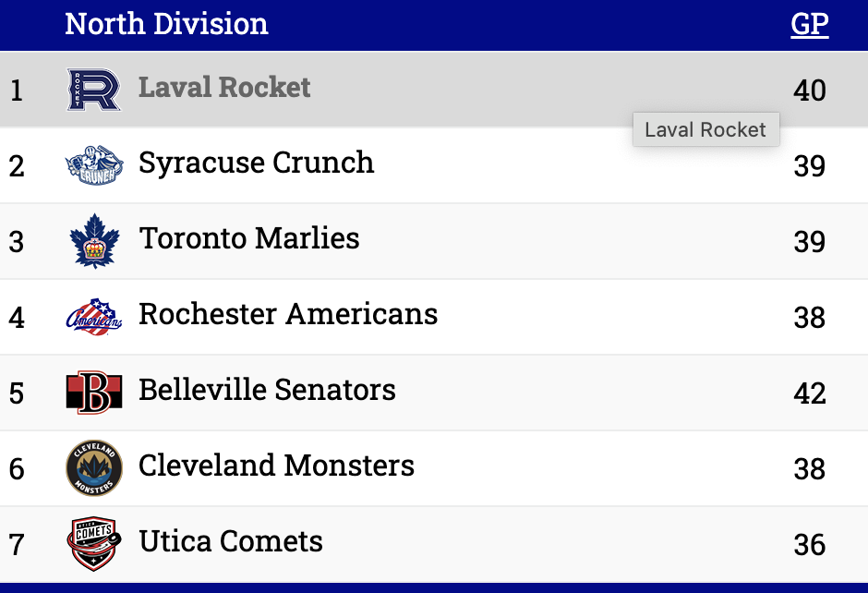Screen dimensions: 868x593
Task: Click the Belleville Senators B logo
Action: click(x=94, y=393)
